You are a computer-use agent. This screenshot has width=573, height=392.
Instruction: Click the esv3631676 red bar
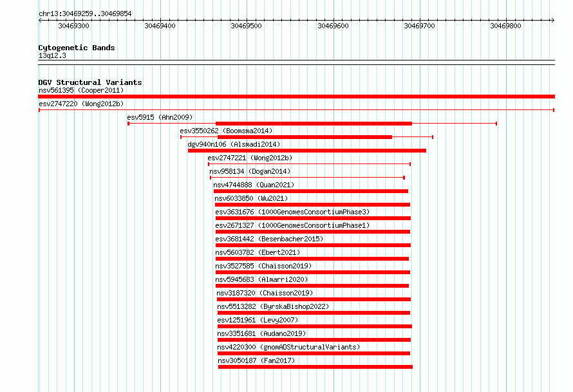pyautogui.click(x=313, y=218)
